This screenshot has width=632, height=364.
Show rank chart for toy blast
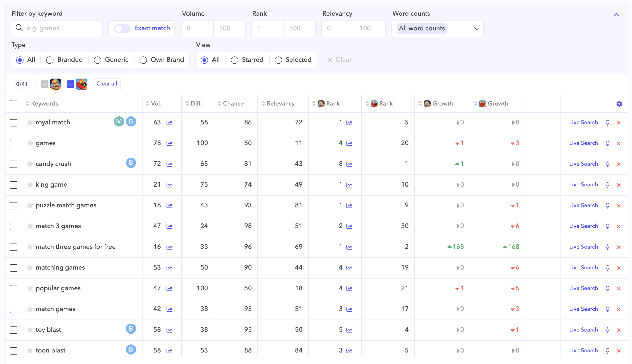349,330
